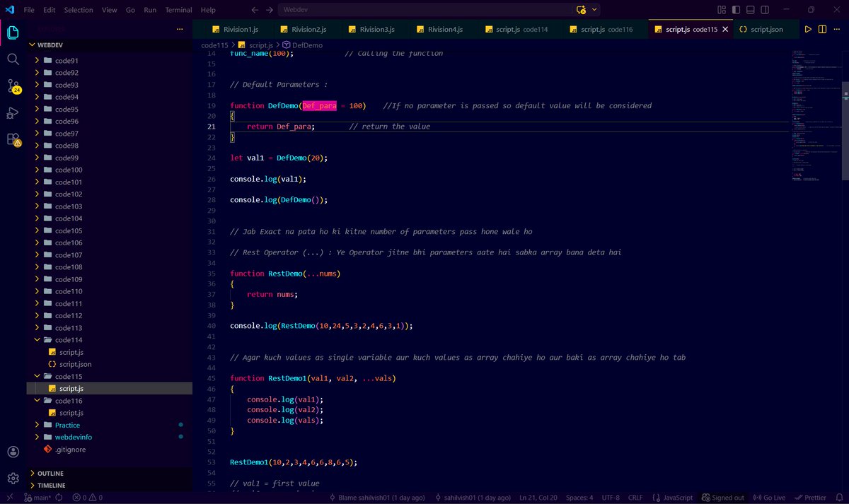849x504 pixels.
Task: Click Go Live in status bar
Action: pos(769,498)
